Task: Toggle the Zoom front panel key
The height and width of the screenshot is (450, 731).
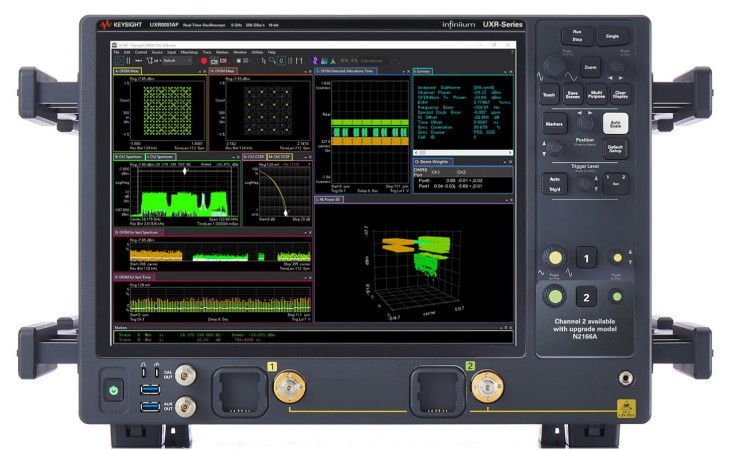Action: coord(590,68)
